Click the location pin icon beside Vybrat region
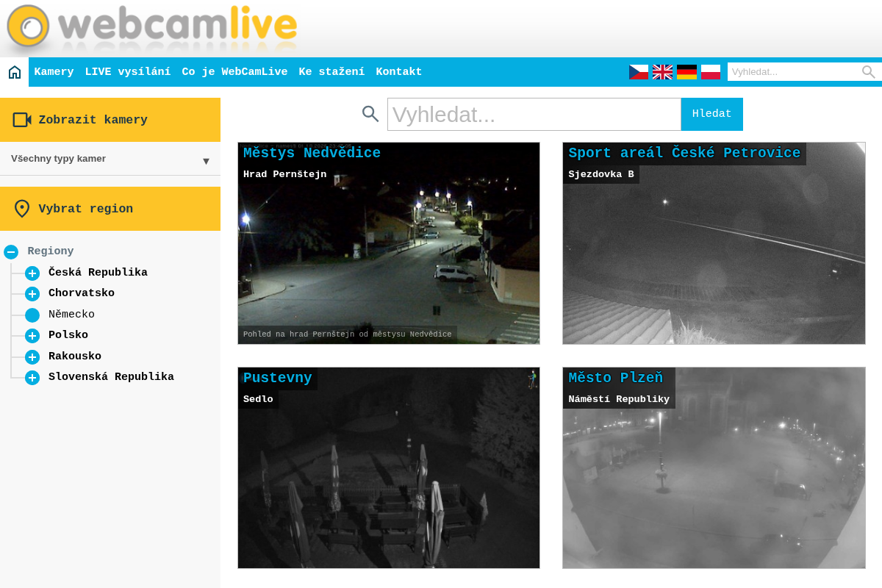The image size is (882, 588). [22, 209]
